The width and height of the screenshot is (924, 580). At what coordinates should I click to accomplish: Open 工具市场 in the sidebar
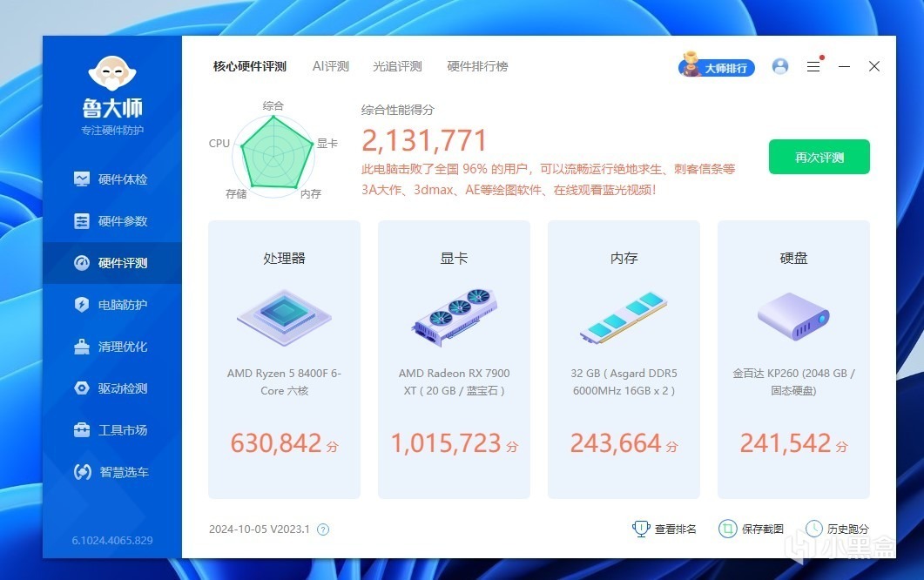pyautogui.click(x=112, y=430)
